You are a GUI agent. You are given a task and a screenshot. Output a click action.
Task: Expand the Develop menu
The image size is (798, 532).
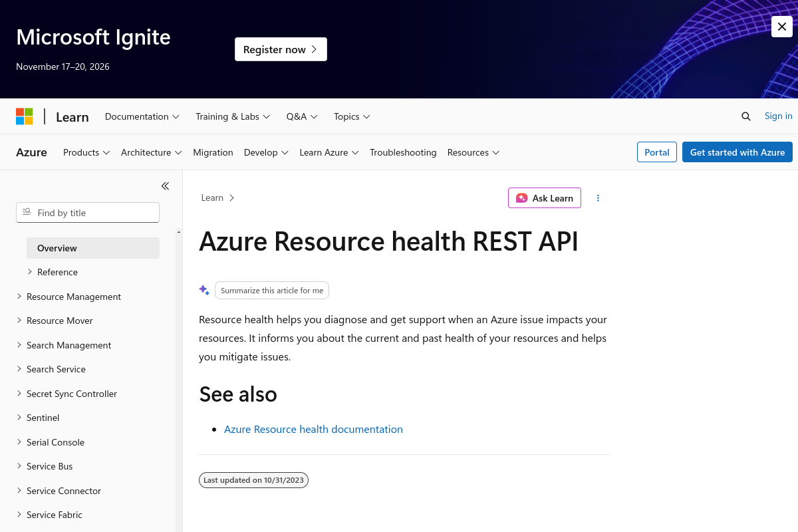(266, 152)
